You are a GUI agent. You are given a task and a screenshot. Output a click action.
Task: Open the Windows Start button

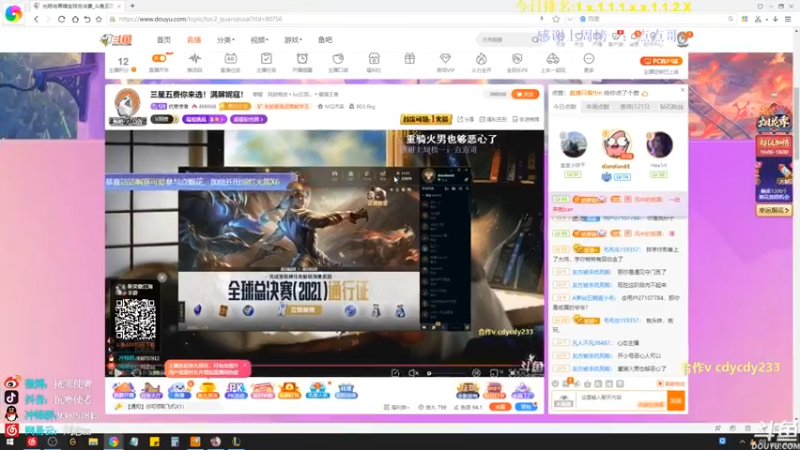pos(10,442)
